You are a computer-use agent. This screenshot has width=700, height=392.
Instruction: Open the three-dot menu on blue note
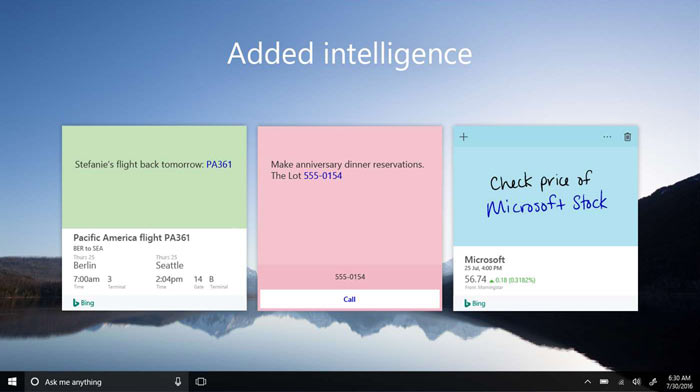click(x=607, y=137)
